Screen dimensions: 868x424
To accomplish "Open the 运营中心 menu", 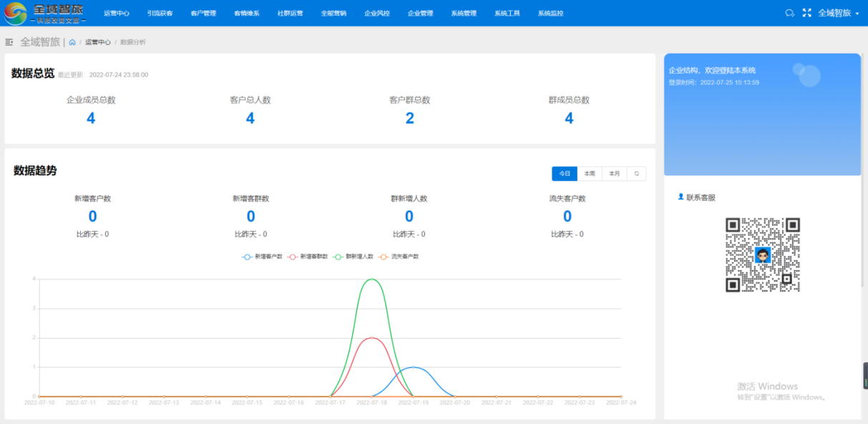I will click(116, 13).
